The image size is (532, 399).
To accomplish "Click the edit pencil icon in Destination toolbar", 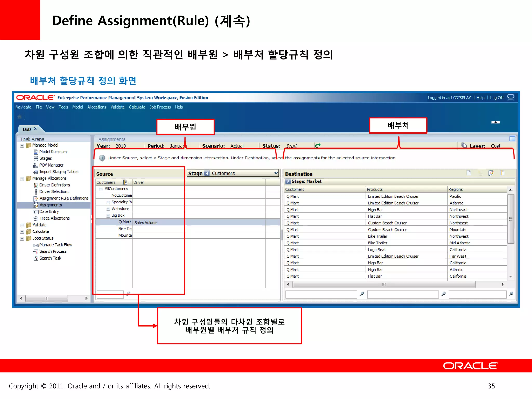I will pyautogui.click(x=491, y=173).
